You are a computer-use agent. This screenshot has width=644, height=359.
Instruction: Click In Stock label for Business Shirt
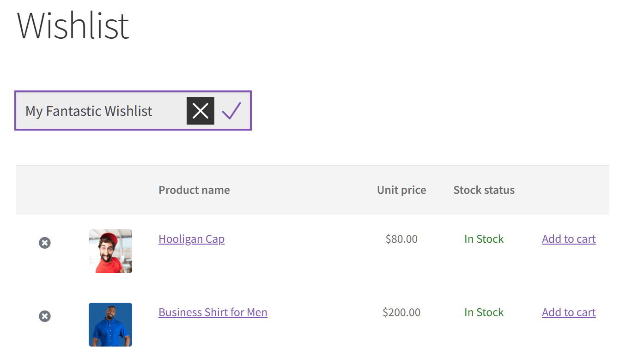[x=484, y=312]
